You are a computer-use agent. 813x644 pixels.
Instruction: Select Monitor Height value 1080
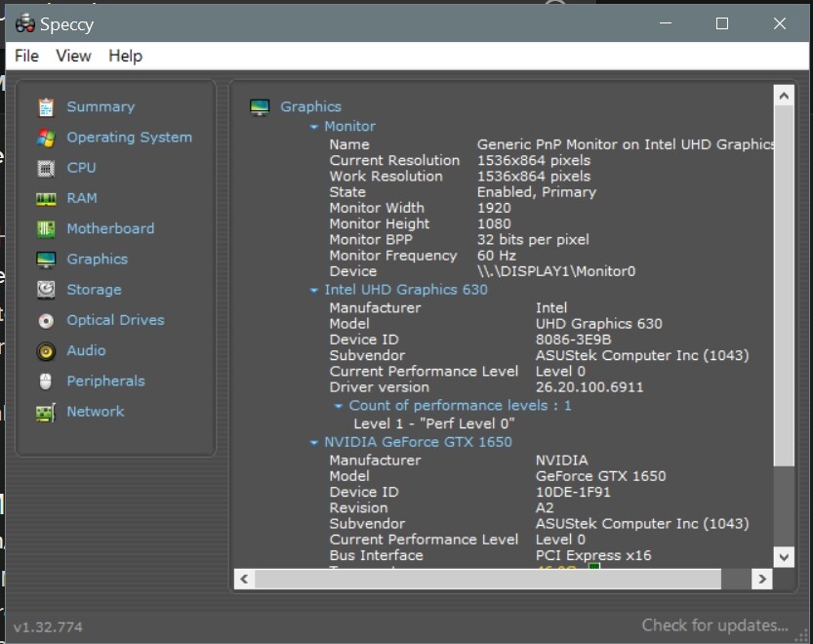click(x=494, y=224)
